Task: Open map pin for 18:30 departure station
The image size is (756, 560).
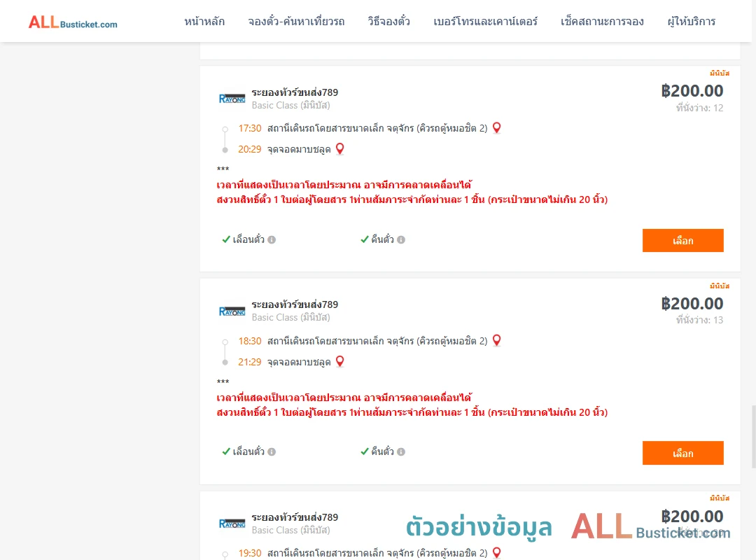Action: 496,340
